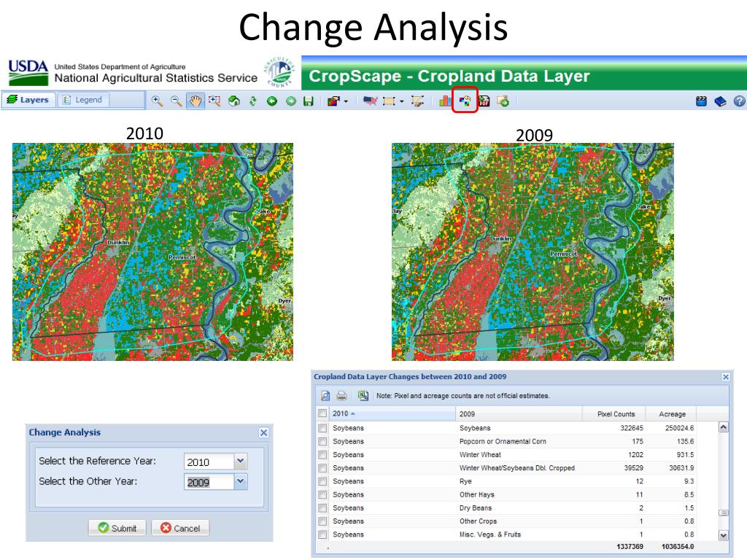
Task: Select the Zoom In magnifier tool
Action: (x=157, y=101)
